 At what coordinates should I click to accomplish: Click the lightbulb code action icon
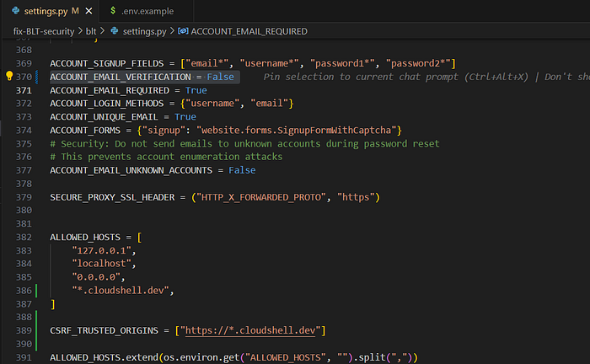click(9, 76)
